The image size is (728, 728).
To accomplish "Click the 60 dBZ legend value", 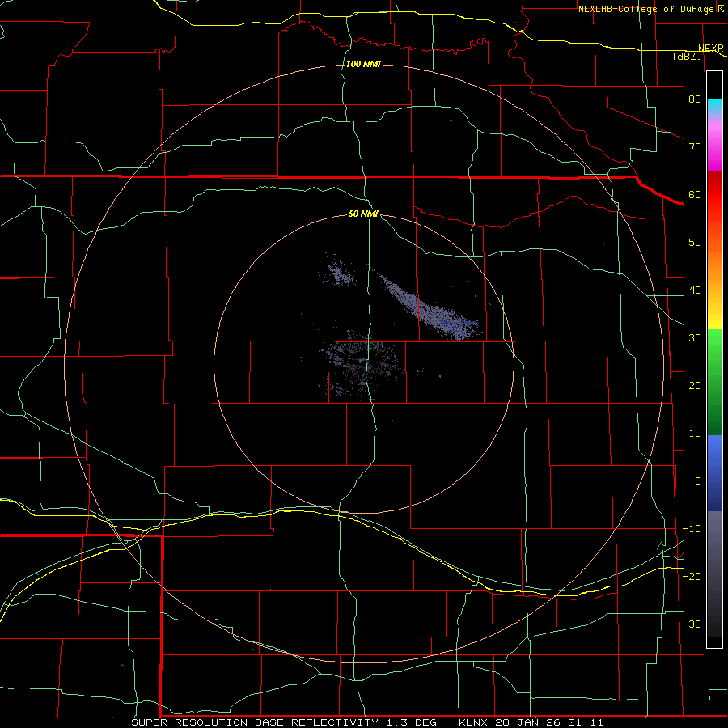I will point(695,194).
